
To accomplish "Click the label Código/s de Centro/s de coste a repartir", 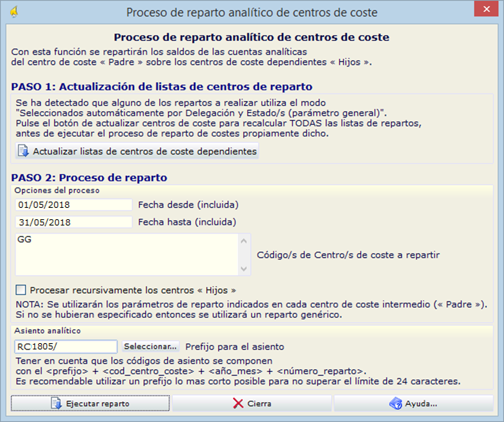I will point(348,255).
